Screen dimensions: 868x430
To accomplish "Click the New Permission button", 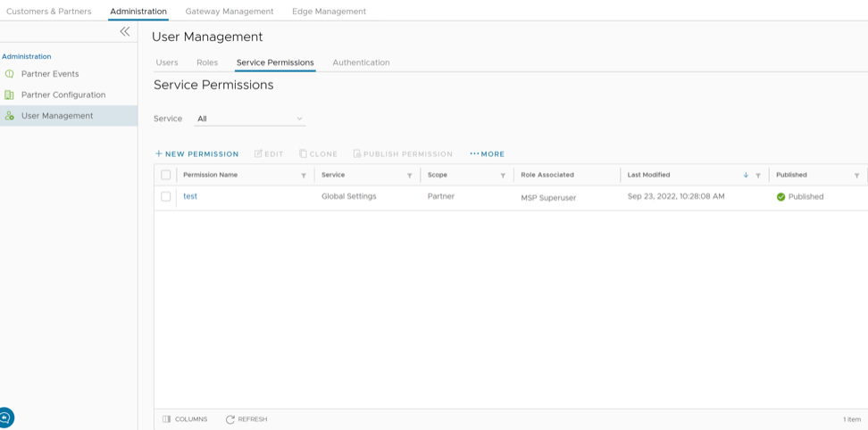I will 197,154.
